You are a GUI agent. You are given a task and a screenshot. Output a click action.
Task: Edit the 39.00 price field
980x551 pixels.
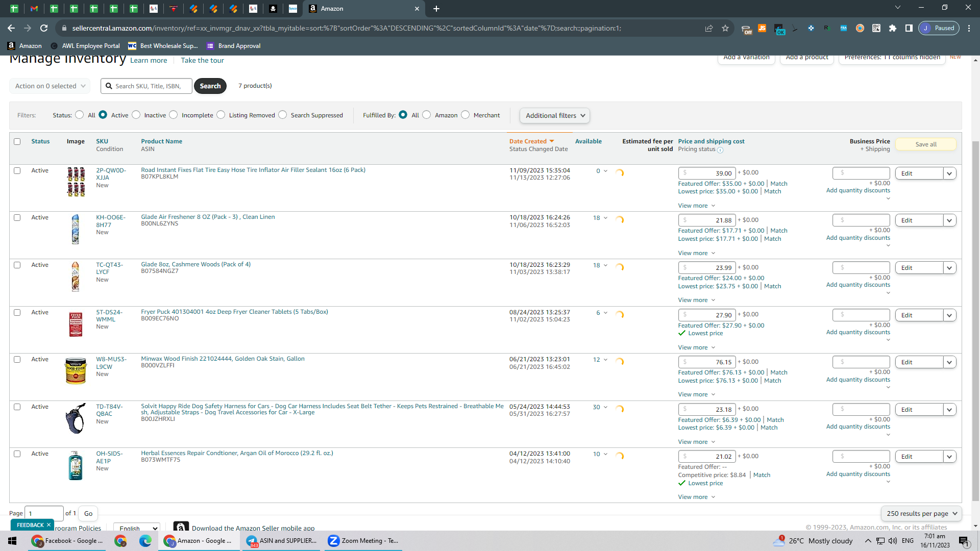coord(707,173)
